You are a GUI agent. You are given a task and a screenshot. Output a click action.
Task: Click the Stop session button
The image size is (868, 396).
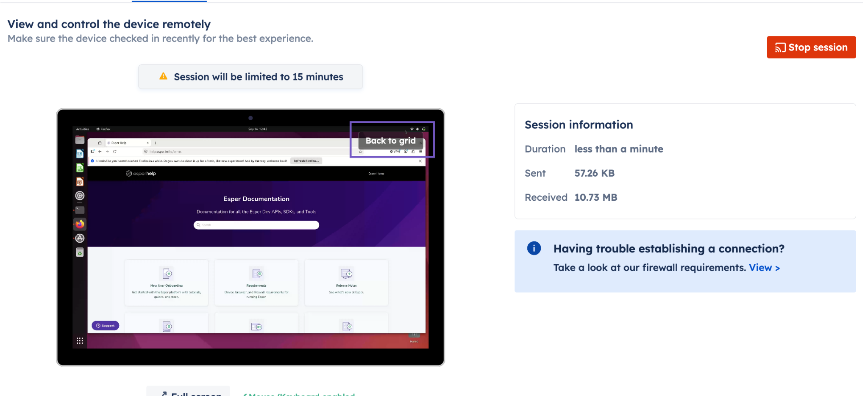click(x=811, y=47)
